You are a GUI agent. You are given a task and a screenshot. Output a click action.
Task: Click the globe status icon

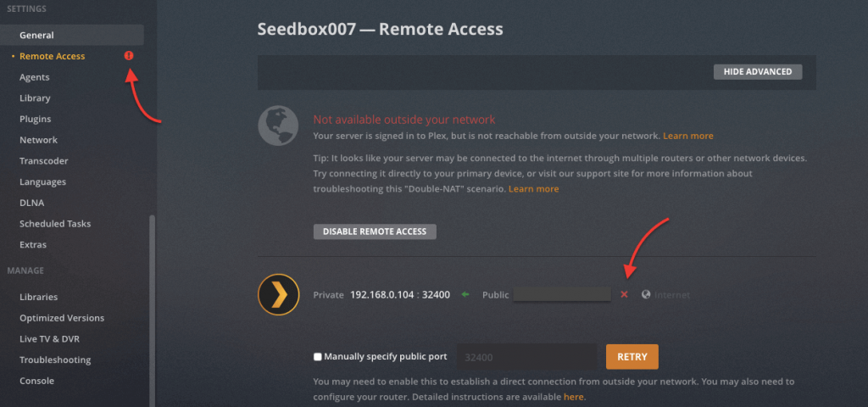coord(279,127)
